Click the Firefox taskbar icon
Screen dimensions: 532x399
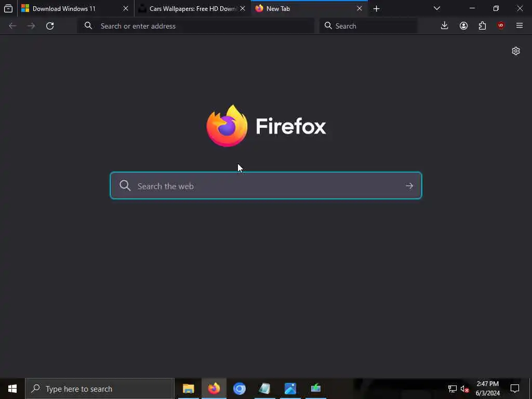coord(214,389)
